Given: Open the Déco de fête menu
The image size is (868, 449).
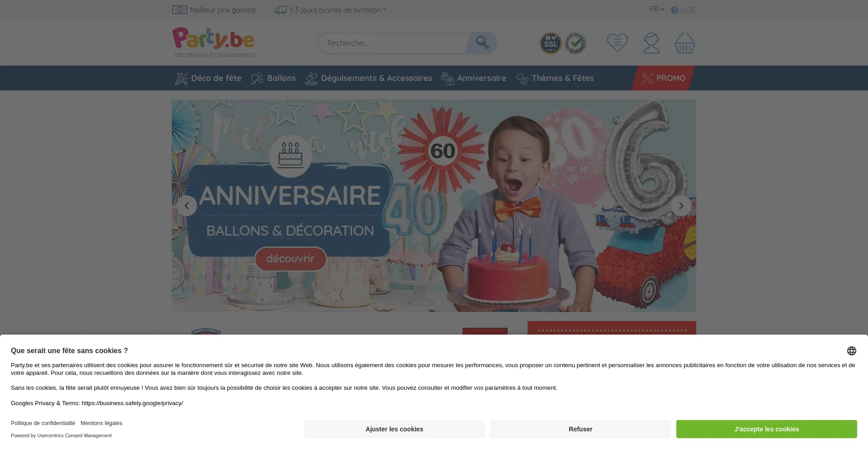Looking at the screenshot, I should pos(208,78).
